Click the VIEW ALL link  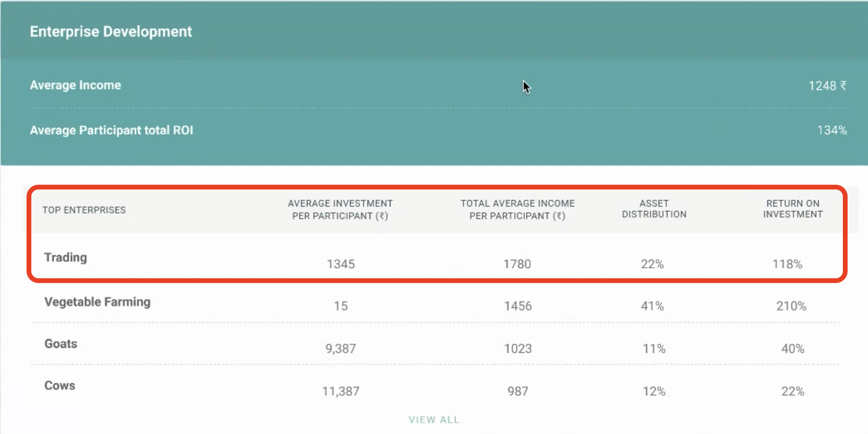coord(434,420)
